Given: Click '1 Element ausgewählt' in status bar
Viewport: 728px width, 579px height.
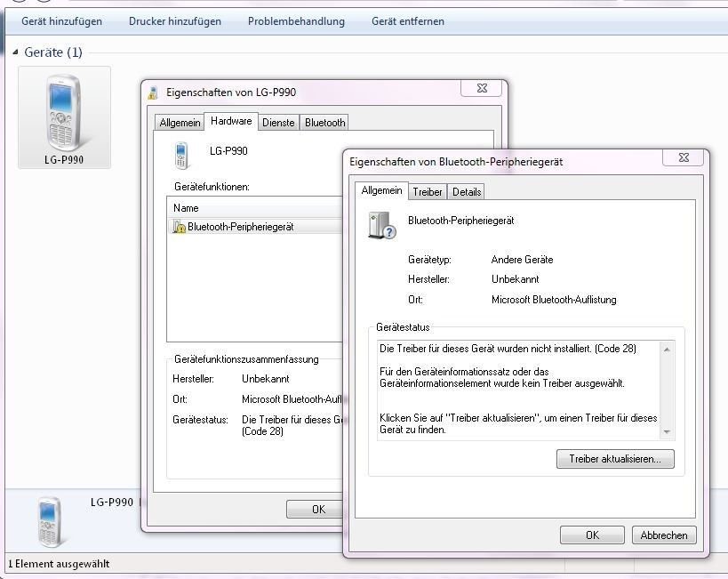Looking at the screenshot, I should tap(59, 564).
